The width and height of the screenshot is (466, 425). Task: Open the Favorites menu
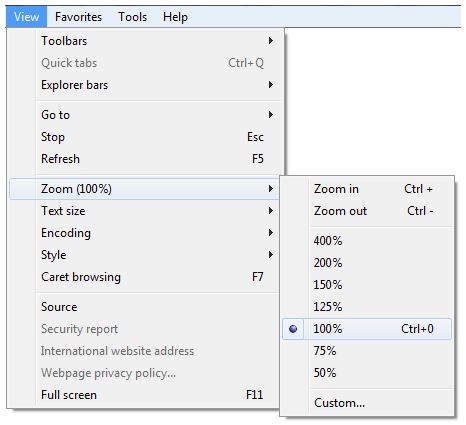[x=78, y=17]
